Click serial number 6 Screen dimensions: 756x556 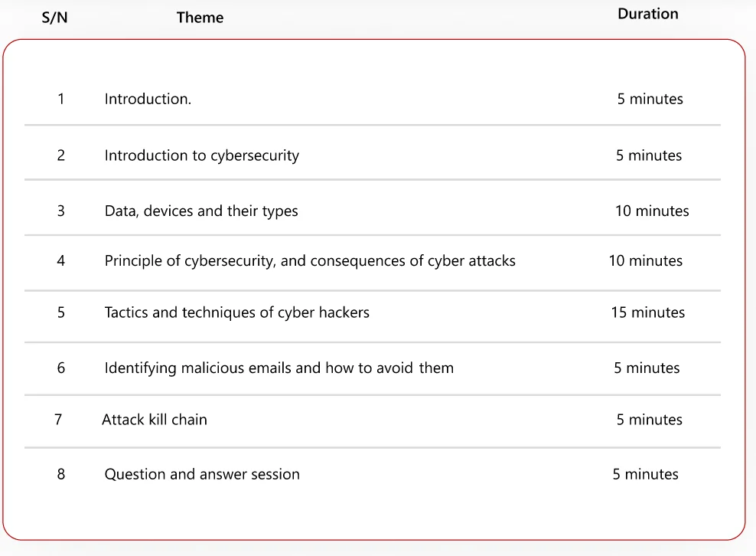(61, 368)
